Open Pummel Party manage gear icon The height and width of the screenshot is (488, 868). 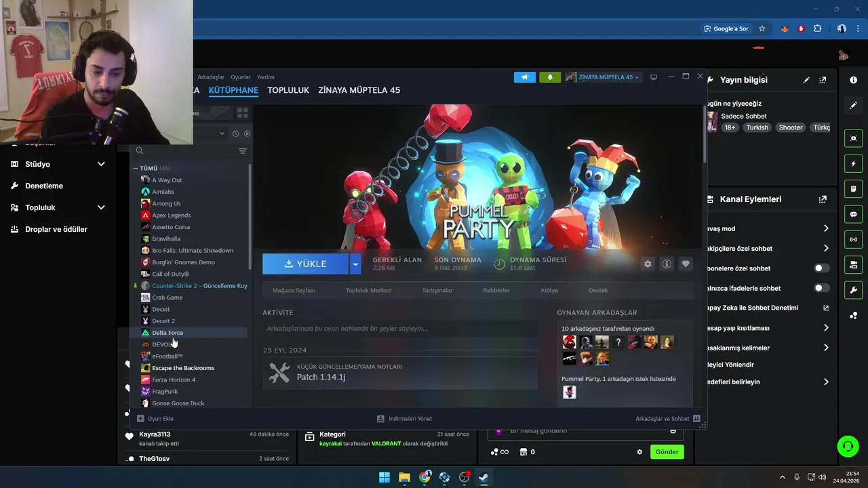pos(648,264)
